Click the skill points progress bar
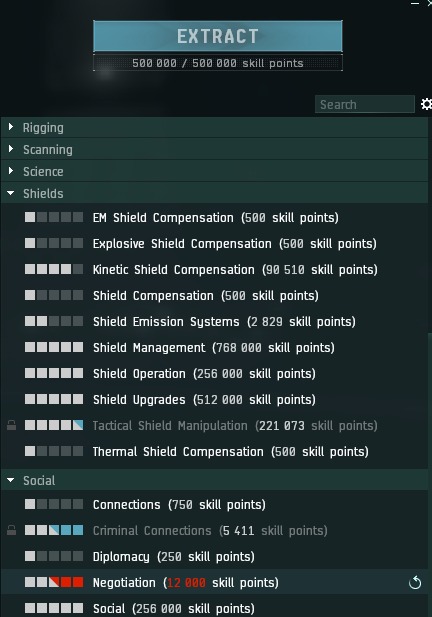432x617 pixels. tap(218, 63)
